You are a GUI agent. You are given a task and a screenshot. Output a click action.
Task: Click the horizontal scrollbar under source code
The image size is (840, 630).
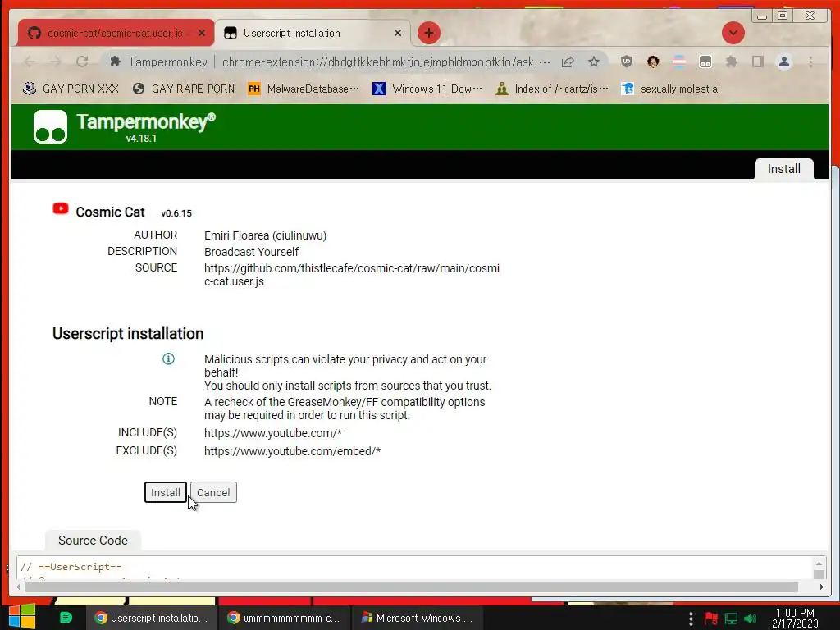(x=412, y=587)
